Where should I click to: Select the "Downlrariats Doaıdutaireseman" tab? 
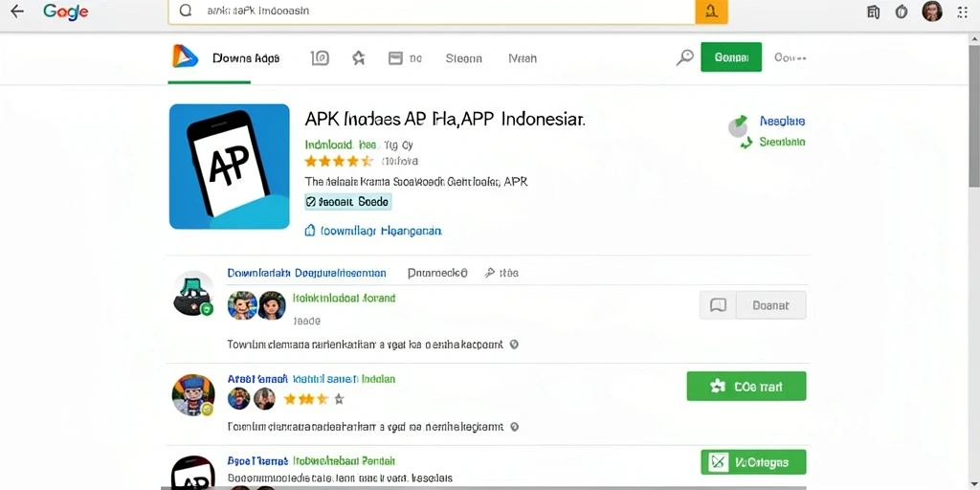coord(306,273)
